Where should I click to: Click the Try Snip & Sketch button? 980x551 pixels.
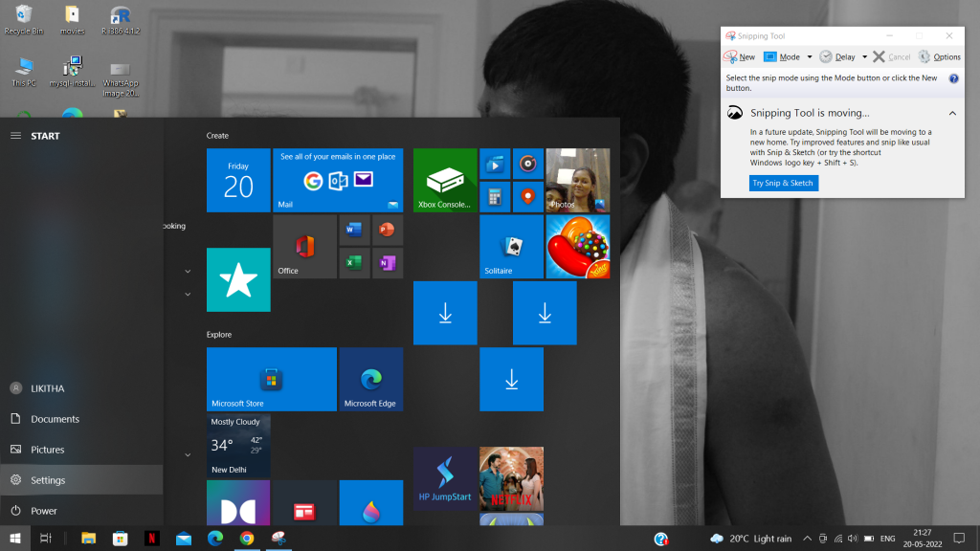783,183
